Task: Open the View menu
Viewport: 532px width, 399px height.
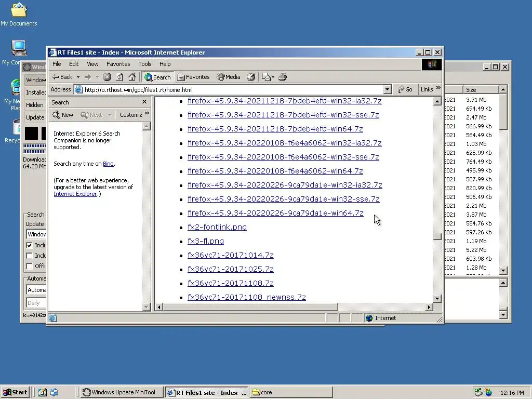Action: tap(92, 64)
